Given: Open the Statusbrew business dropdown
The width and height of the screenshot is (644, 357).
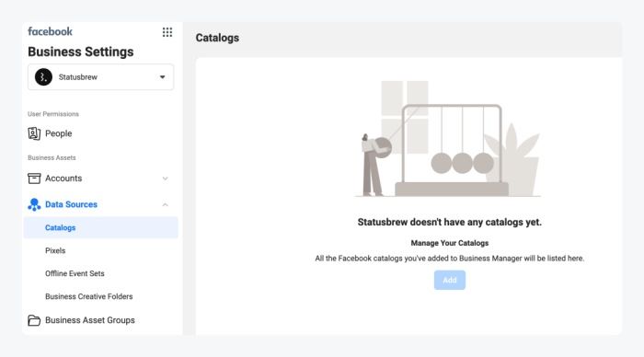Looking at the screenshot, I should click(100, 76).
